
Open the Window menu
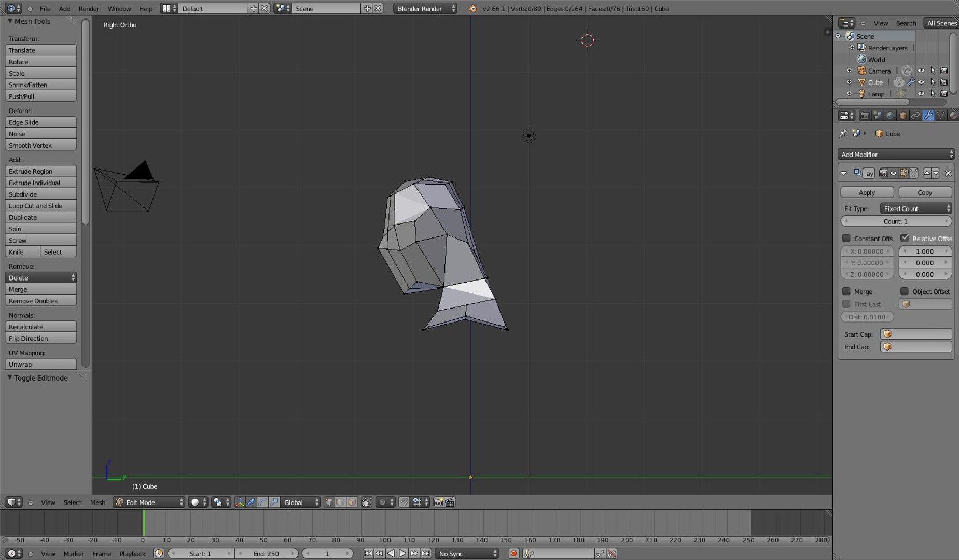click(119, 9)
